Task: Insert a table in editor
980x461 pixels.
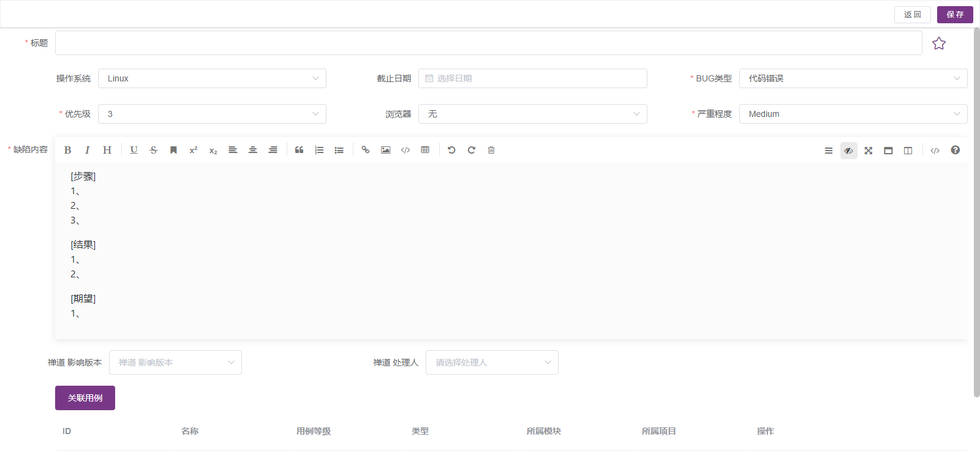Action: pos(425,150)
